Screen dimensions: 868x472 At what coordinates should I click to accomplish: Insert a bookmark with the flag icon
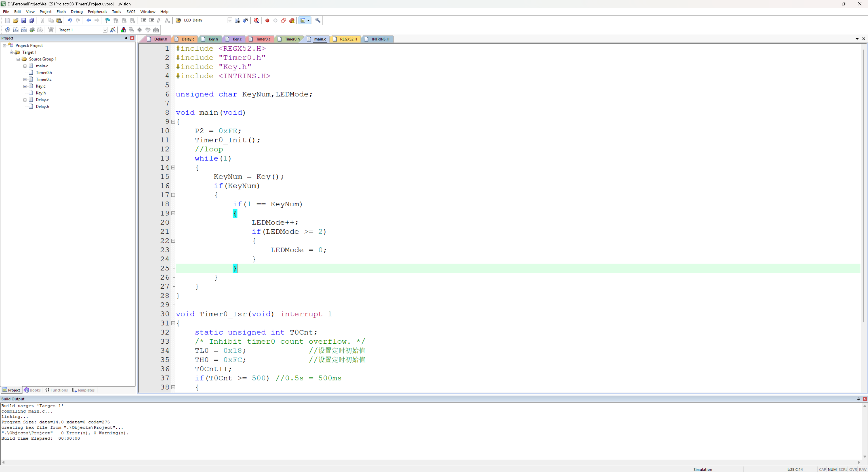click(108, 20)
